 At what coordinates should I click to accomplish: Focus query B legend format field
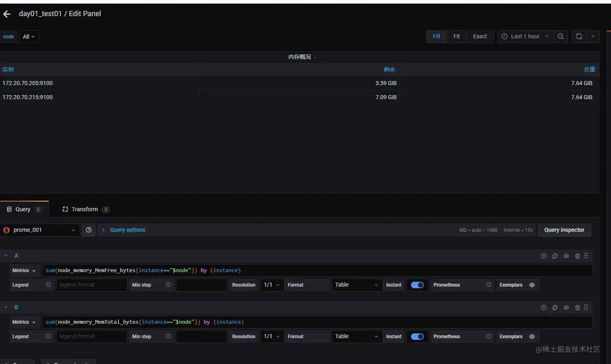tap(92, 336)
